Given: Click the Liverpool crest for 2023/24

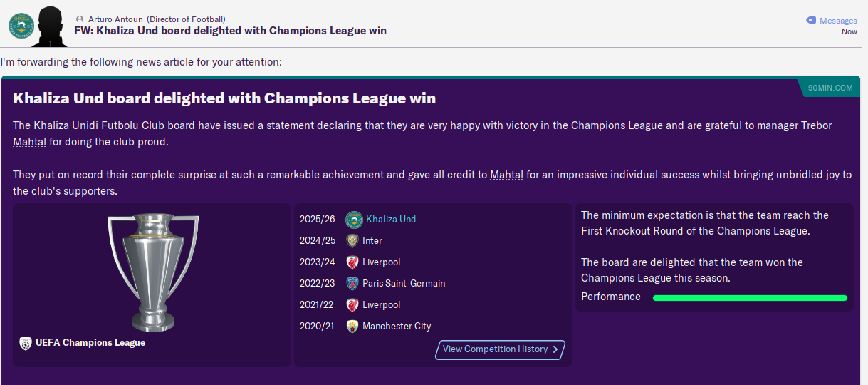Looking at the screenshot, I should point(352,262).
